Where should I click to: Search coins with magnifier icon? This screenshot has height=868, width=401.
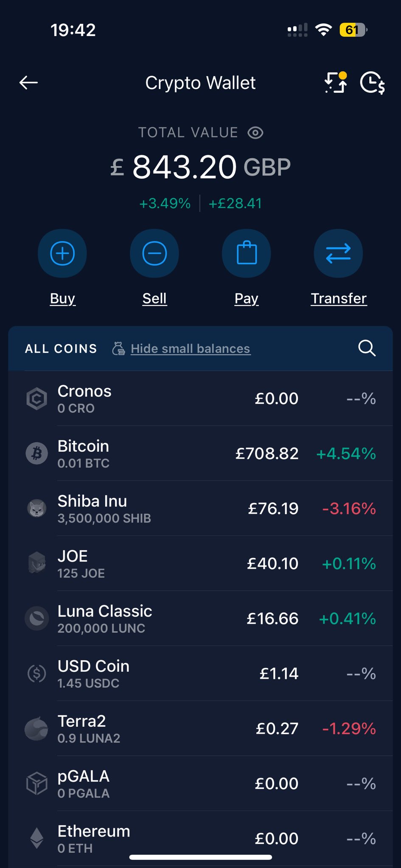pyautogui.click(x=367, y=348)
